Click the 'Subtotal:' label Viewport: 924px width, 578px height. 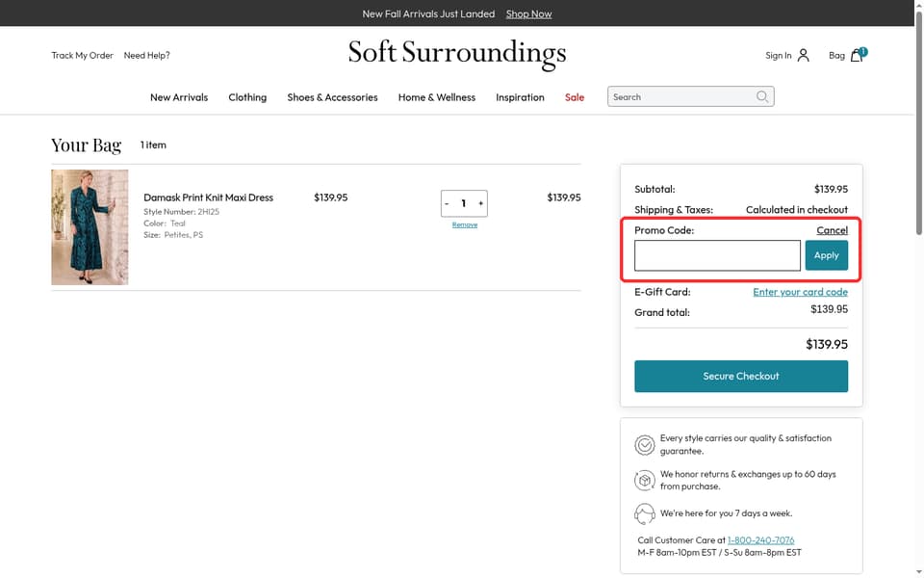tap(654, 190)
